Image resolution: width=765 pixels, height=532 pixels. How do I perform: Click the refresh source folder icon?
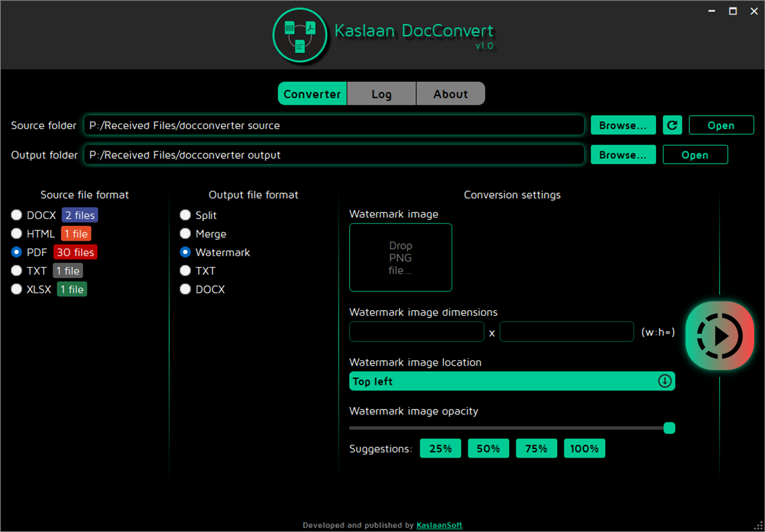coord(672,125)
